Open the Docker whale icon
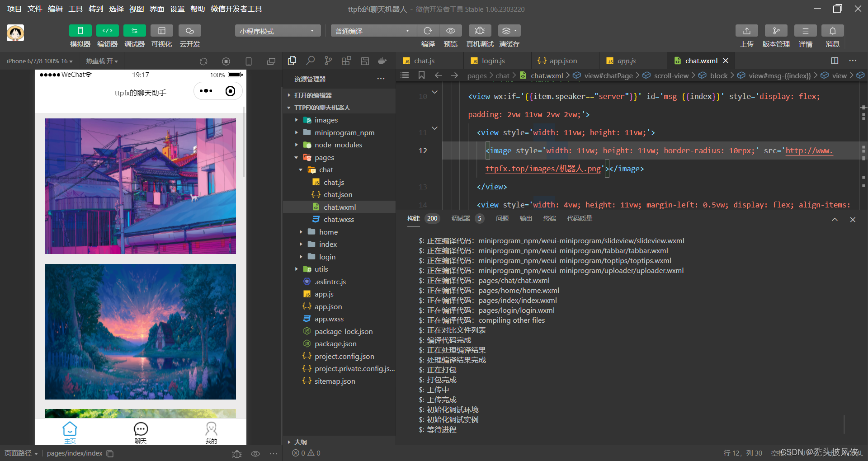 (x=382, y=61)
